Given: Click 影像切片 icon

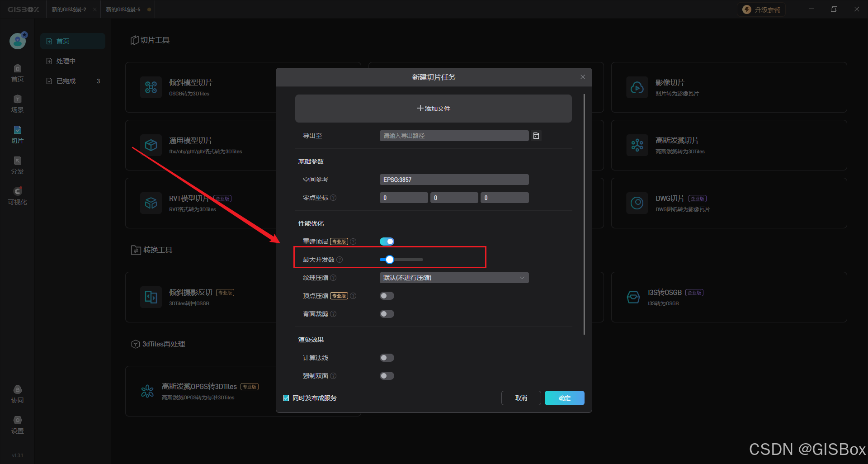Looking at the screenshot, I should tap(637, 87).
